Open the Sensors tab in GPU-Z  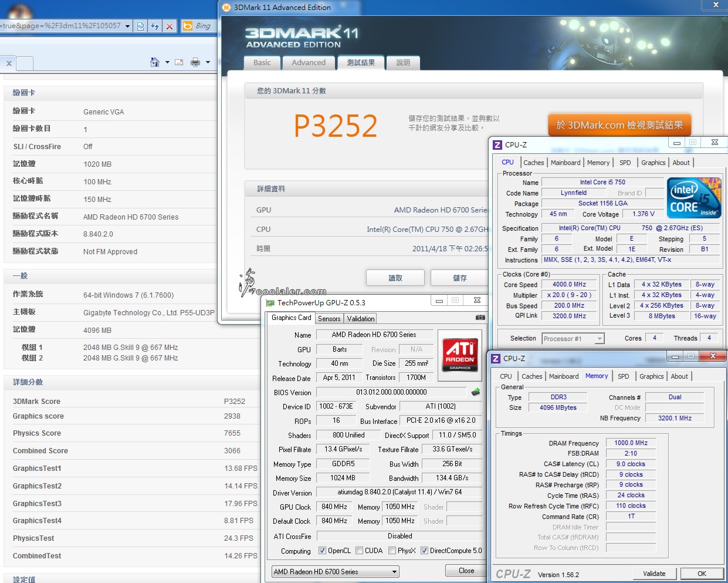point(329,319)
